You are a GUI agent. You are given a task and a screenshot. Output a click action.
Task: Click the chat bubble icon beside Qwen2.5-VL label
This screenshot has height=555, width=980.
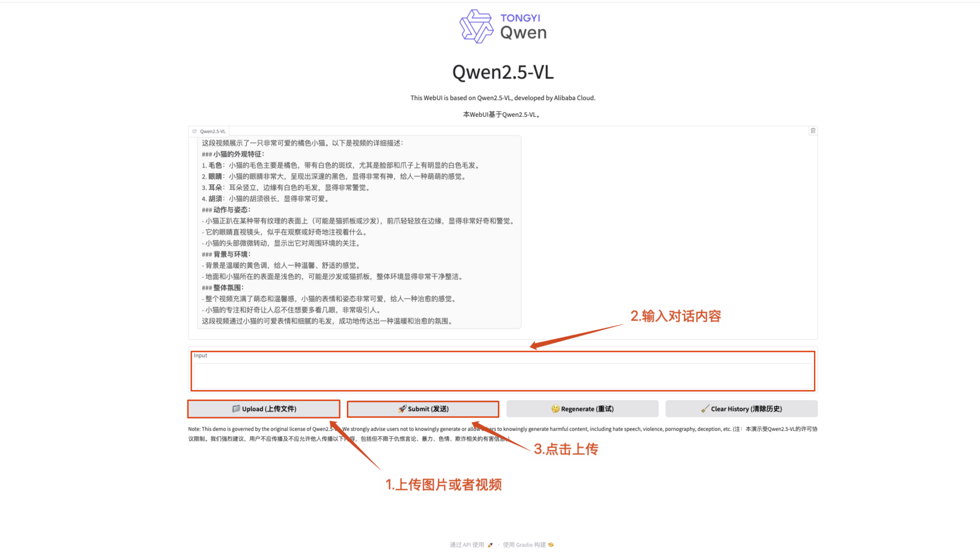195,131
